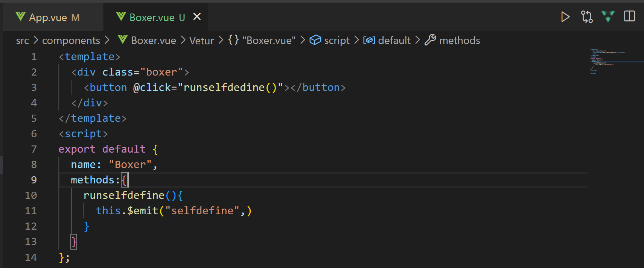Click the curly braces breadcrumb icon
This screenshot has height=268, width=644.
click(x=233, y=40)
